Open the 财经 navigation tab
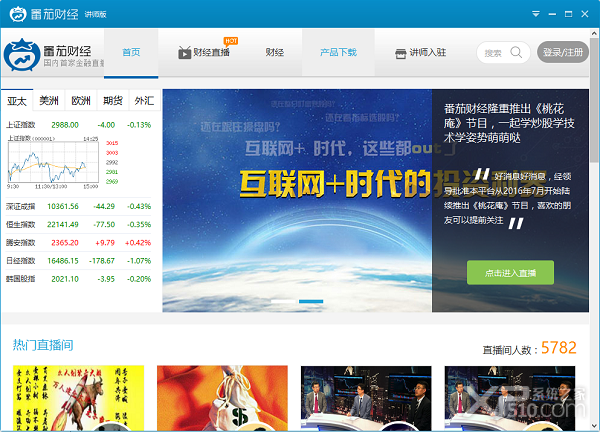 coord(275,52)
